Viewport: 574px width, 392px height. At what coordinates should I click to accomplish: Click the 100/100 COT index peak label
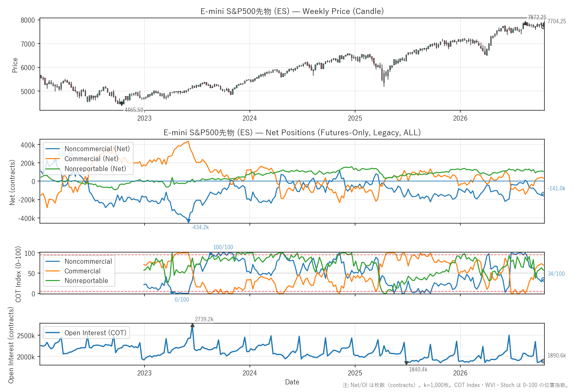pos(223,247)
